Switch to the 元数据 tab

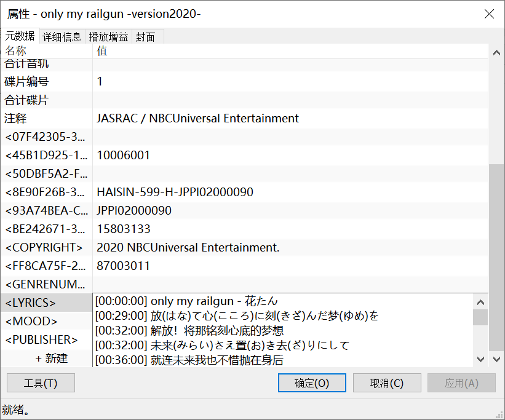coord(20,36)
